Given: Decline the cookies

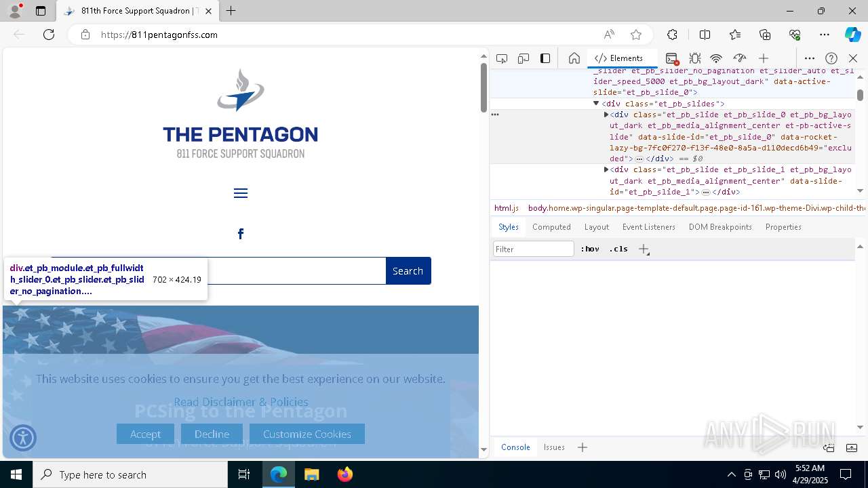Looking at the screenshot, I should point(212,434).
